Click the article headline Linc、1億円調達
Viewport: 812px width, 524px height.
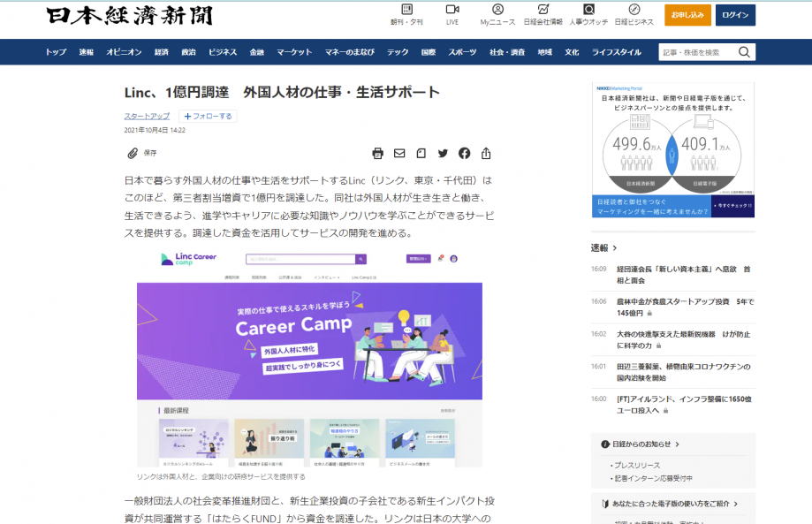coord(282,92)
